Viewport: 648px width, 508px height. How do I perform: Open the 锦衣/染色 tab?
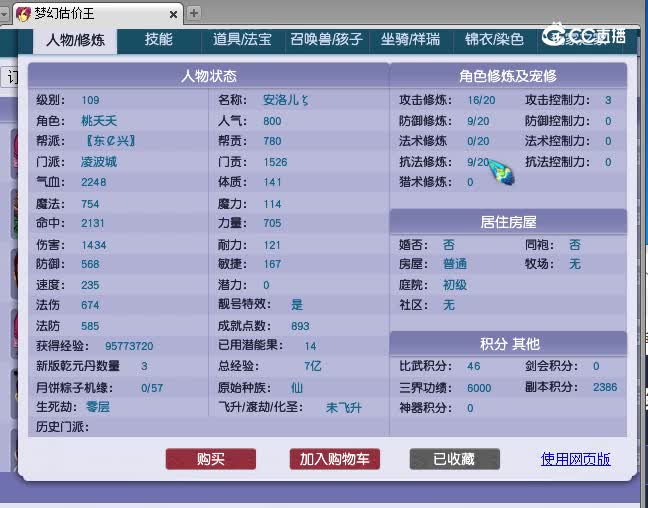pos(494,40)
